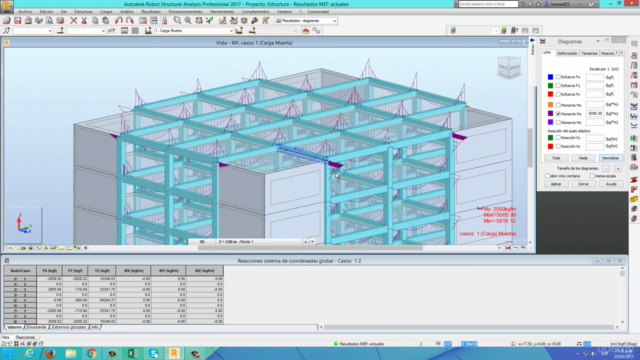Open the Carga Muerta load case dropdown
This screenshot has height=360, width=640.
pyautogui.click(x=231, y=31)
